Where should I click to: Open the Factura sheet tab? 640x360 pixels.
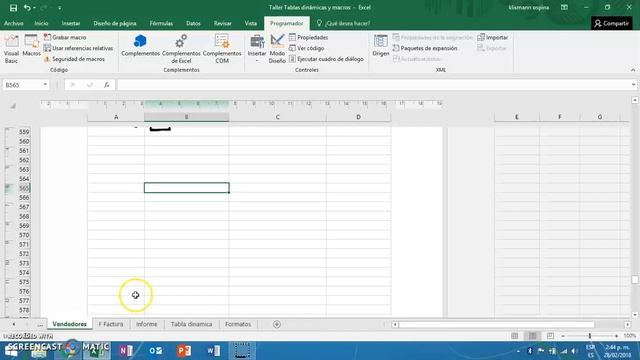[x=111, y=324]
